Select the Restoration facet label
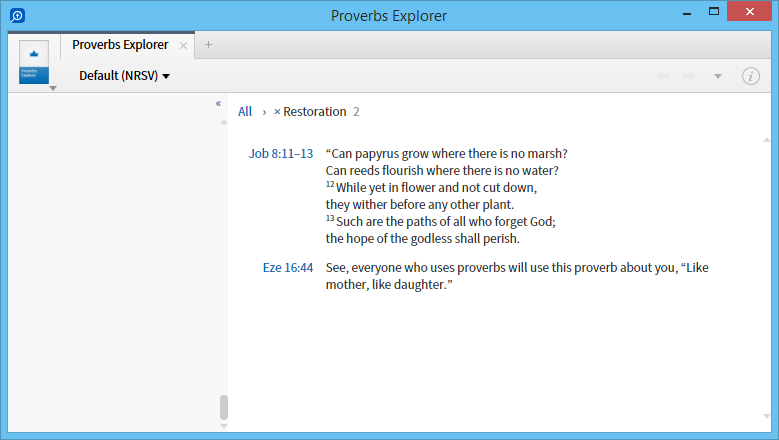 tap(314, 112)
